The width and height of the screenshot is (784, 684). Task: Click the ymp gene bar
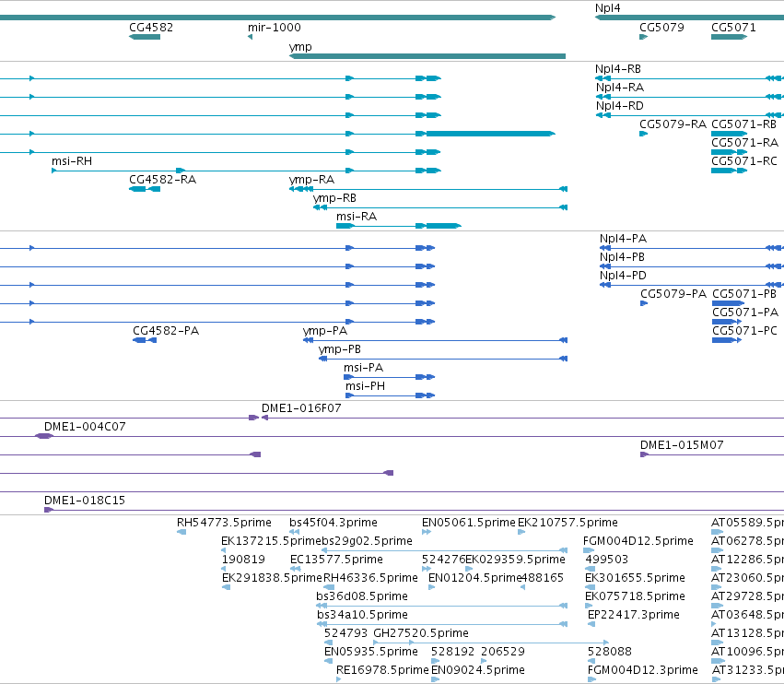tap(427, 56)
